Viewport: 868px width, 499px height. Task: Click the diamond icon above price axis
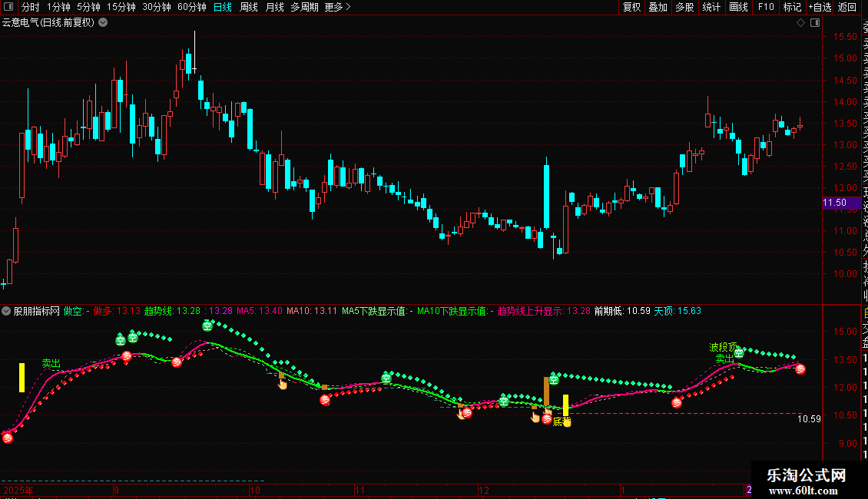[x=800, y=23]
